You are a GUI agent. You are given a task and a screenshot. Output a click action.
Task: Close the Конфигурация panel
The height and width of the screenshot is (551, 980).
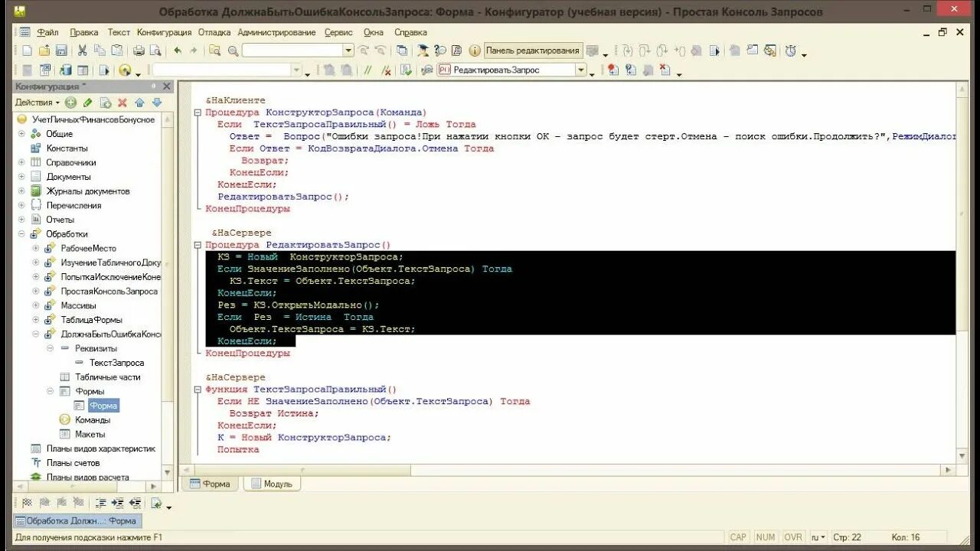coord(167,87)
